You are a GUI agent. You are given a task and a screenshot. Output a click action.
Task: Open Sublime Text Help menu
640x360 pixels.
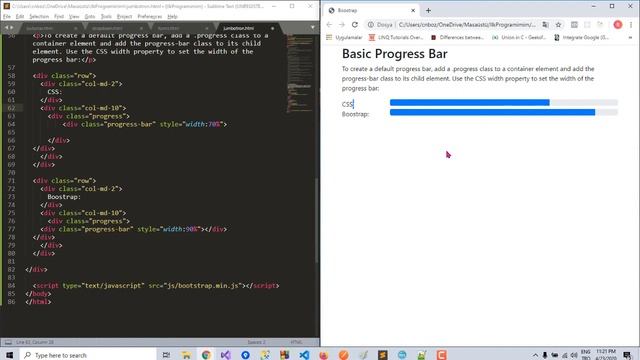(172, 16)
